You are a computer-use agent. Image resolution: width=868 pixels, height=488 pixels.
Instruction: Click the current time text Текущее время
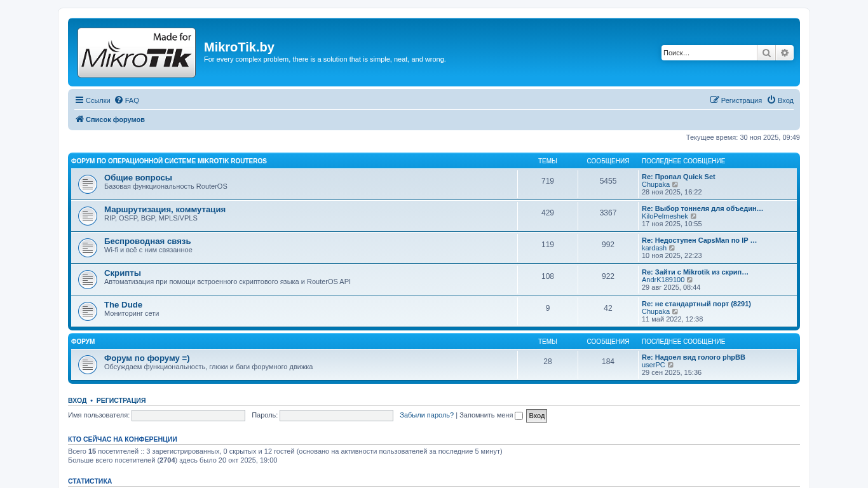pos(743,137)
